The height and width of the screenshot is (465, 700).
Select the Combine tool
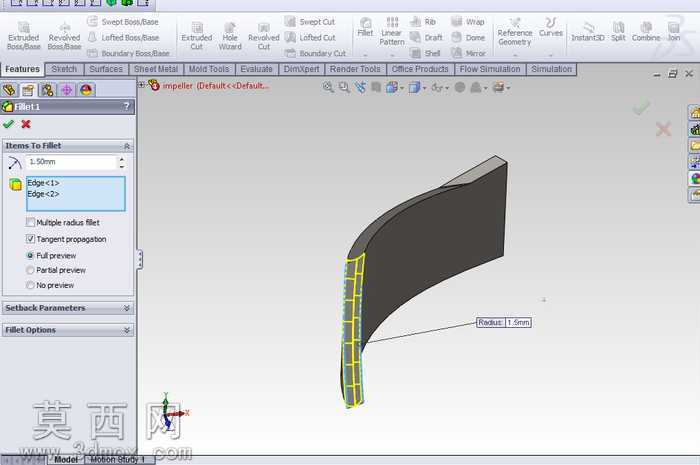pos(646,31)
